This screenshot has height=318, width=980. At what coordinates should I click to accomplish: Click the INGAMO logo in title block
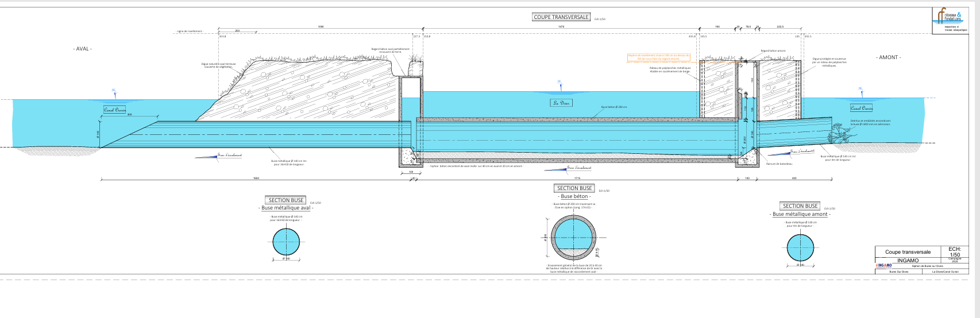click(x=883, y=266)
